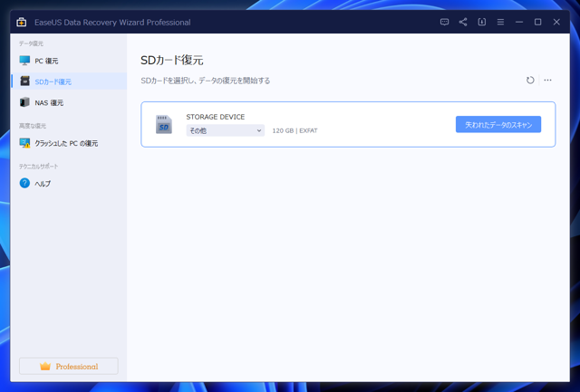Screen dimensions: 580x392
Task: Click the SD card icon in sidebar
Action: point(24,81)
